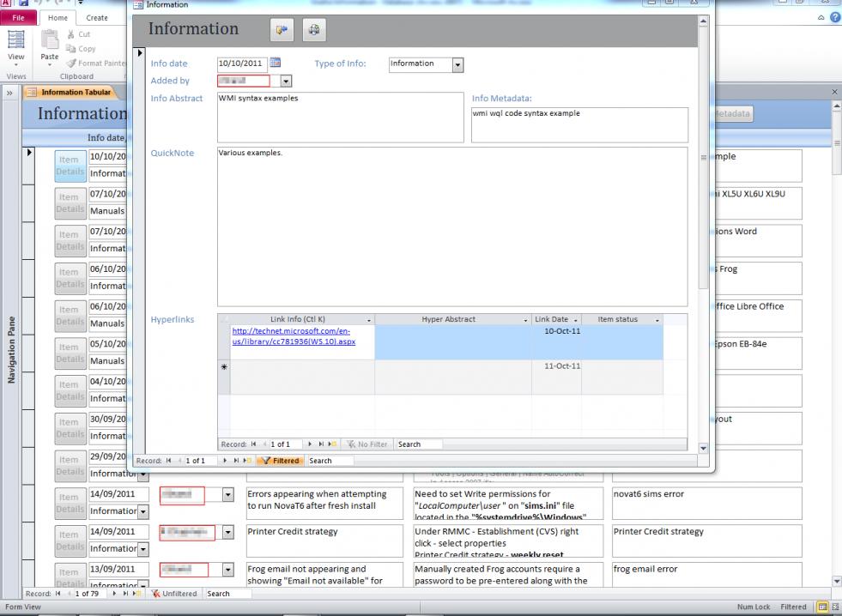Click the Info Abstract text box
Viewport: 842px width, 616px height.
click(x=341, y=118)
